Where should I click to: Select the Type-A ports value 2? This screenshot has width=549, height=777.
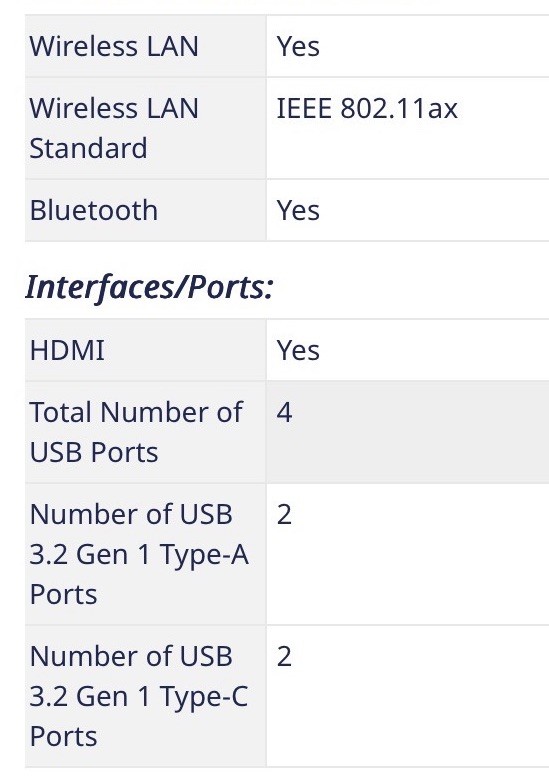[x=284, y=514]
